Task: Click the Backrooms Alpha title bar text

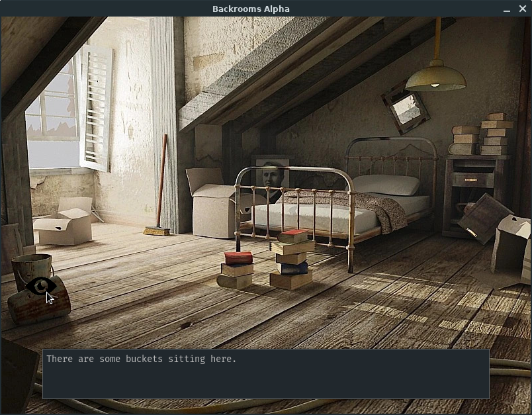Action: click(251, 9)
